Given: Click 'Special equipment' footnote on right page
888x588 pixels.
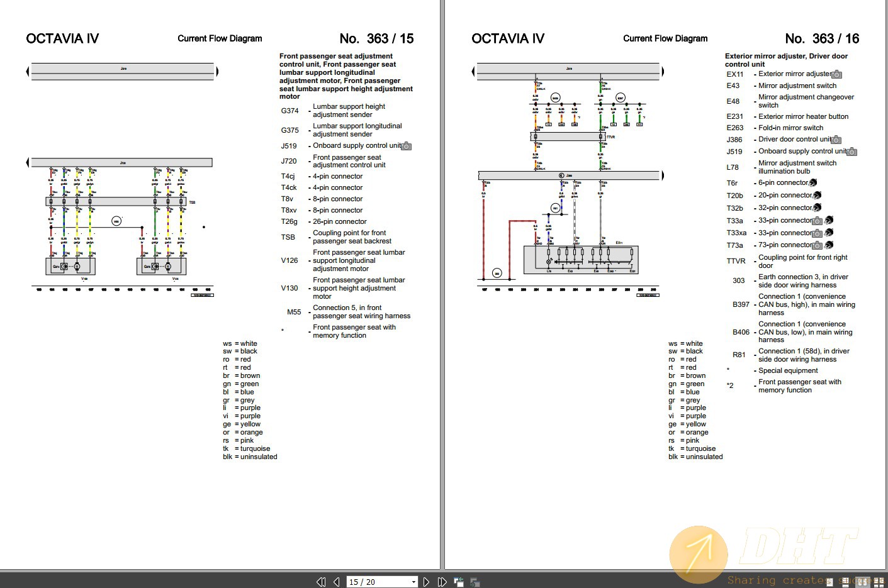Looking at the screenshot, I should 788,371.
